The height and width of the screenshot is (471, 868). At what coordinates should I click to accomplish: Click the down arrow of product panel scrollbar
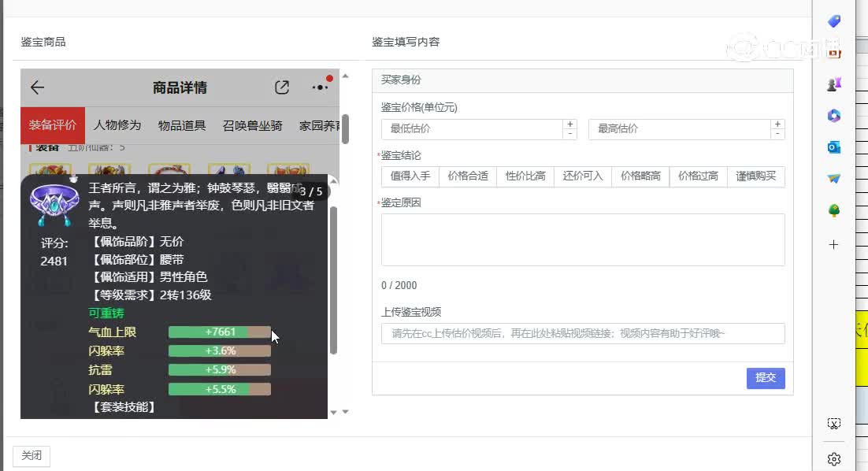[x=346, y=412]
